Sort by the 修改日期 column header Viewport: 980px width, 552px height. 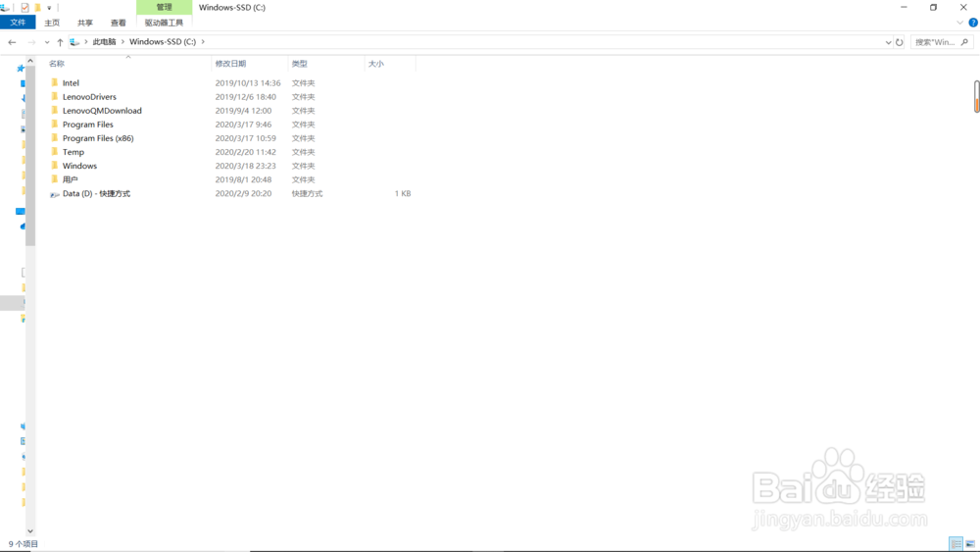[x=230, y=64]
